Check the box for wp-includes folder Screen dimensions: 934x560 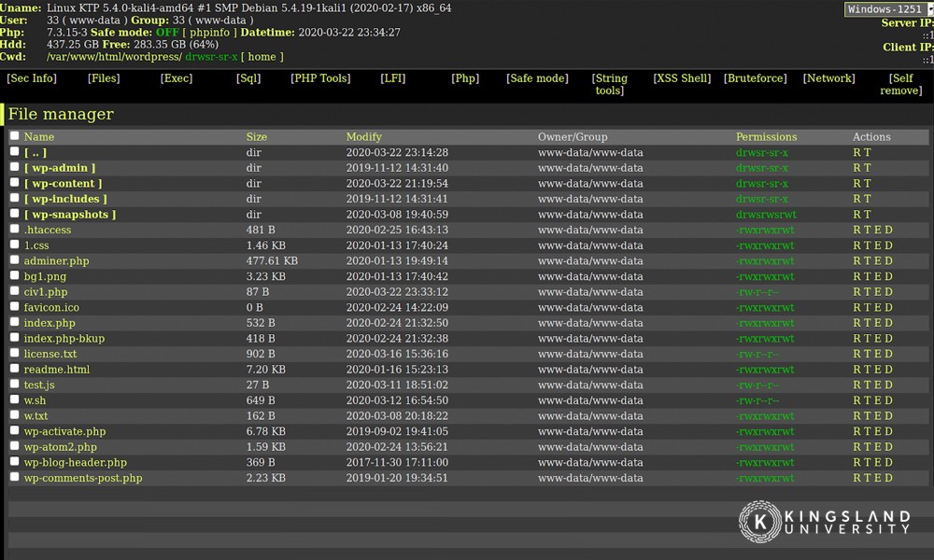point(14,198)
